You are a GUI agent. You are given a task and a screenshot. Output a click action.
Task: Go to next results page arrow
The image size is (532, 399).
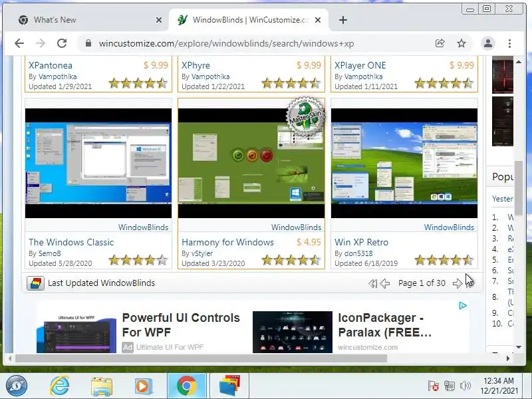click(x=458, y=283)
